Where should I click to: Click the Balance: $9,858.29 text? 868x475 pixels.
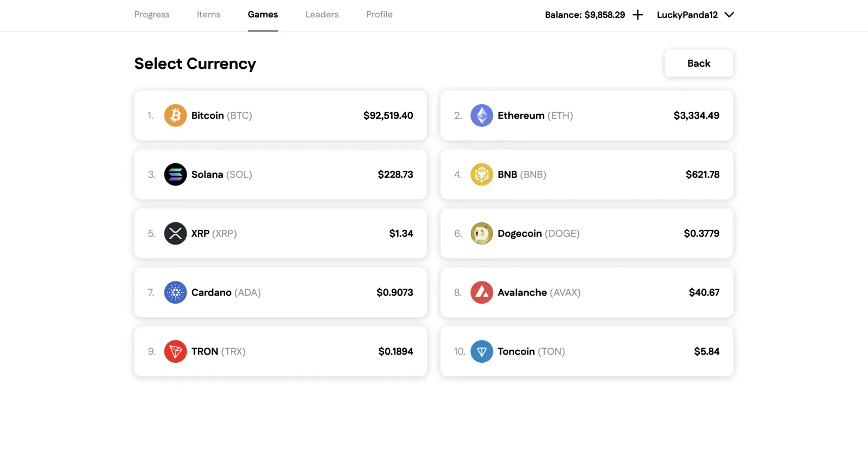pos(585,15)
